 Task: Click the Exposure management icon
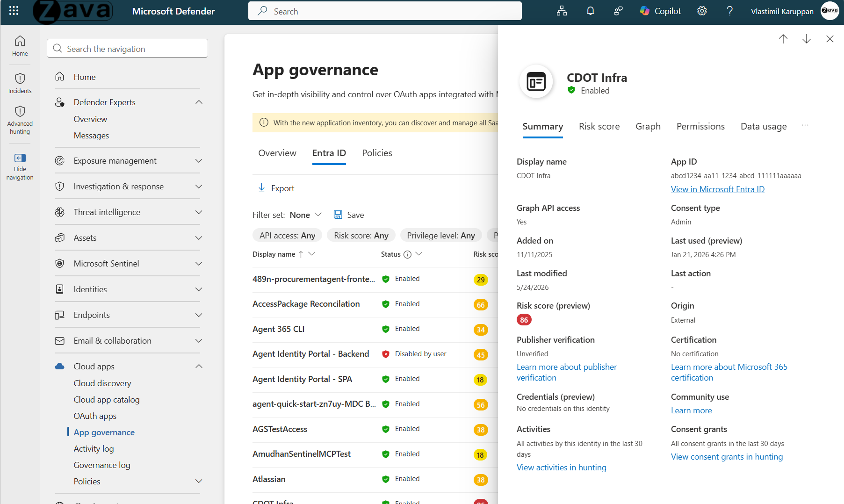60,161
